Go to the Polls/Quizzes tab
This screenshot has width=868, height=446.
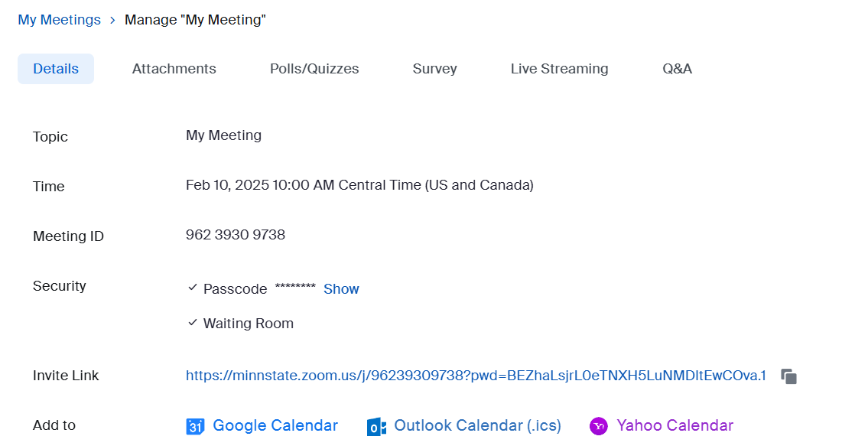click(314, 69)
